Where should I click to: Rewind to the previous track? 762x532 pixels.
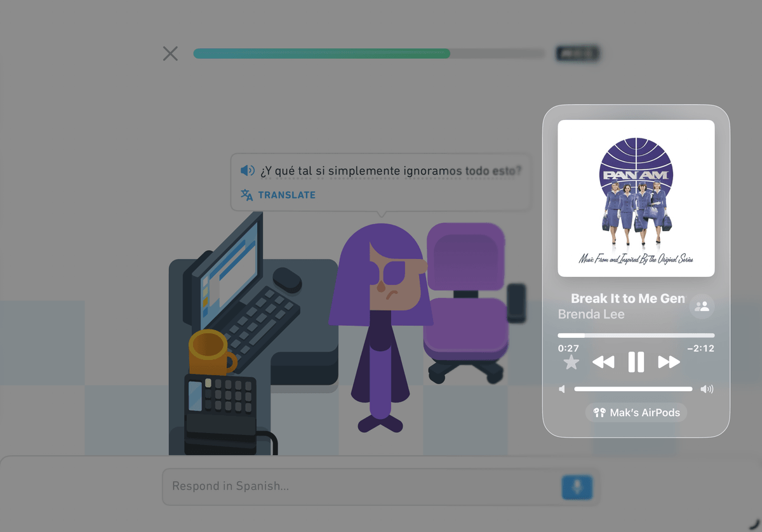[603, 362]
